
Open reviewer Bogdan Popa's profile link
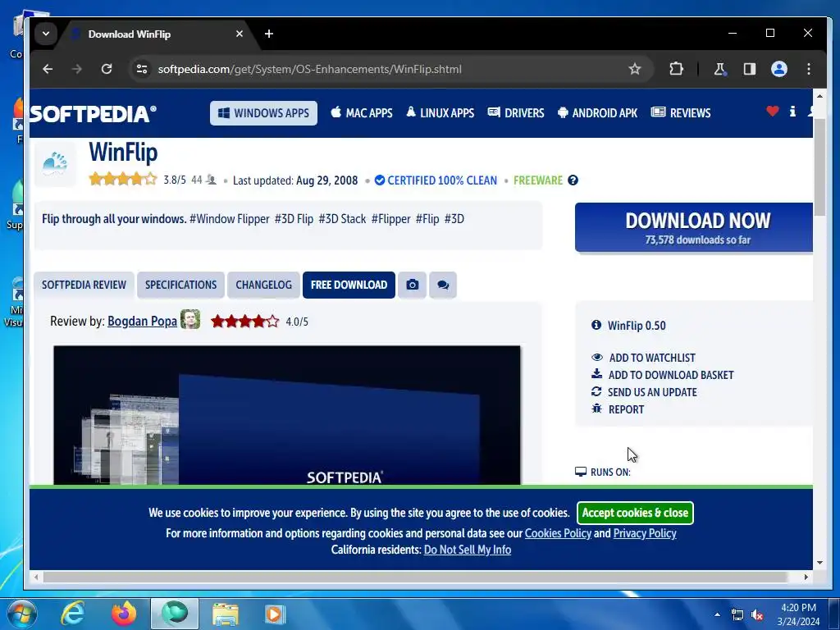(142, 322)
